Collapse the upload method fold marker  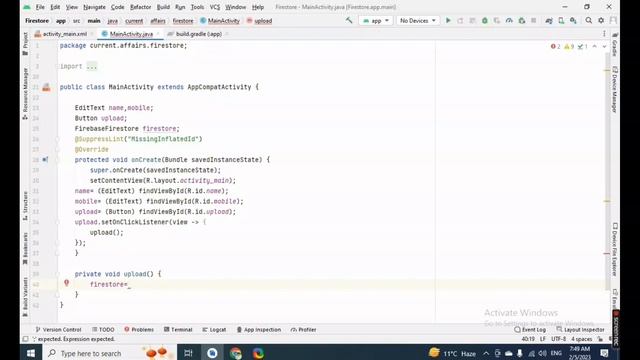(x=57, y=274)
